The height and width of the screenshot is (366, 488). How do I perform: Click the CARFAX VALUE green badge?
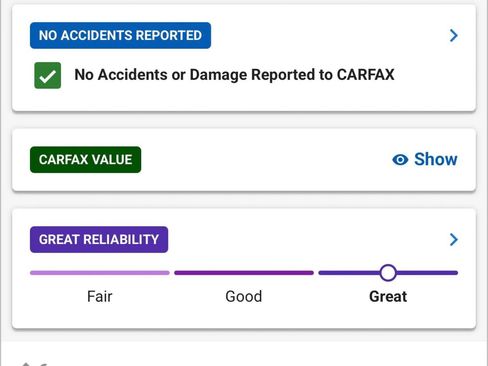click(x=86, y=160)
